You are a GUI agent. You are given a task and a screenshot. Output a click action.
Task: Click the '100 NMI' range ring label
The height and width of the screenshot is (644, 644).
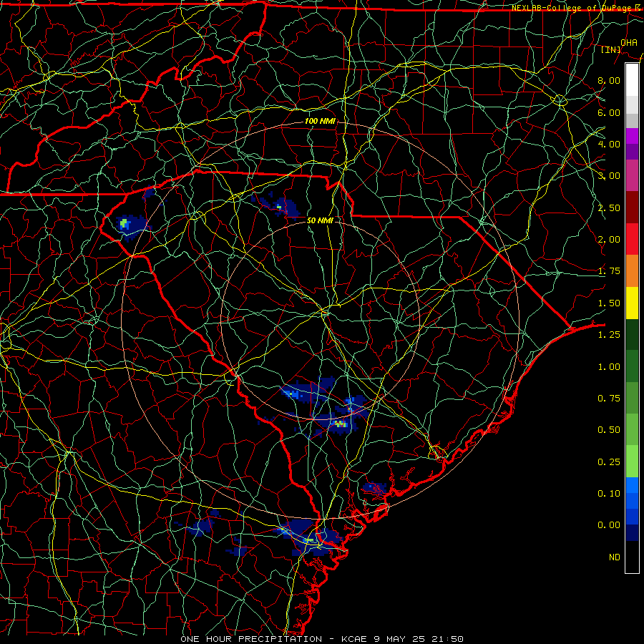320,121
